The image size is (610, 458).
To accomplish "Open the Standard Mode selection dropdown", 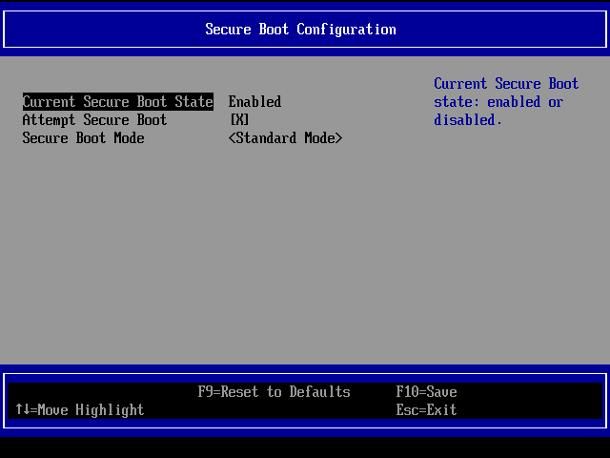I will tap(285, 138).
